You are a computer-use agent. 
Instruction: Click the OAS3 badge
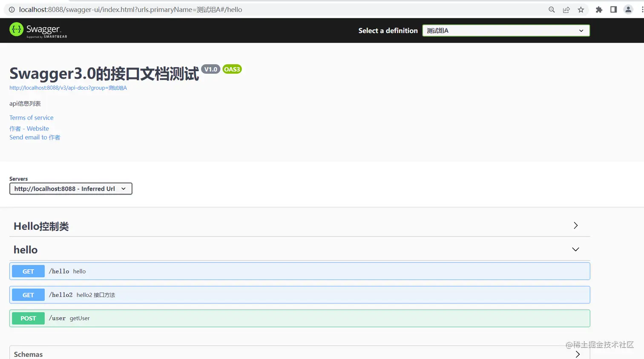tap(232, 69)
